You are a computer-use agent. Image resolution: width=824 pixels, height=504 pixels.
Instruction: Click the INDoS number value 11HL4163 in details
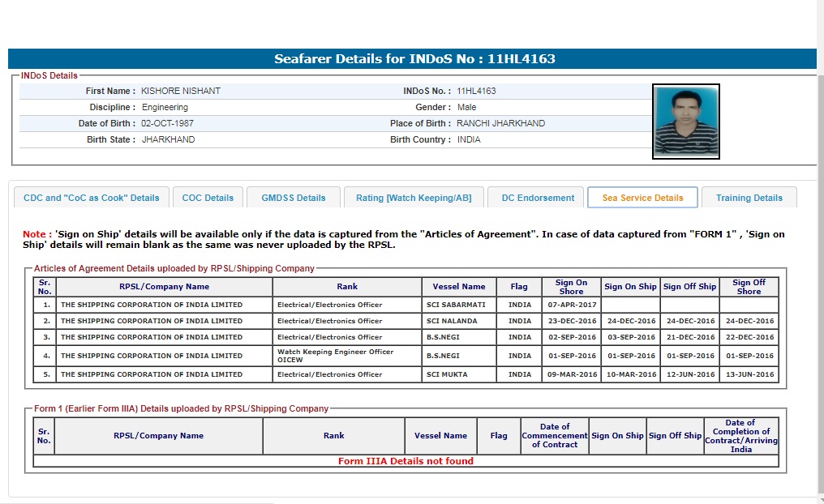(476, 91)
